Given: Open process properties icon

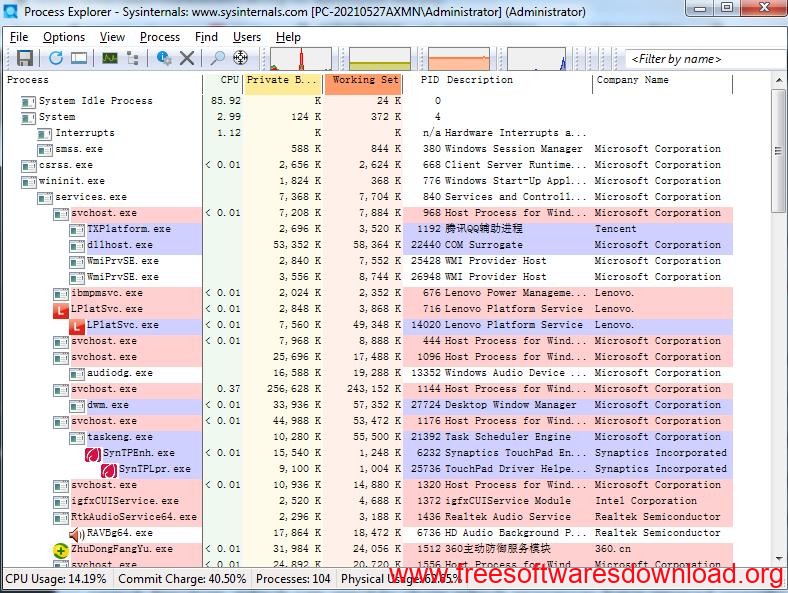Looking at the screenshot, I should tap(163, 58).
